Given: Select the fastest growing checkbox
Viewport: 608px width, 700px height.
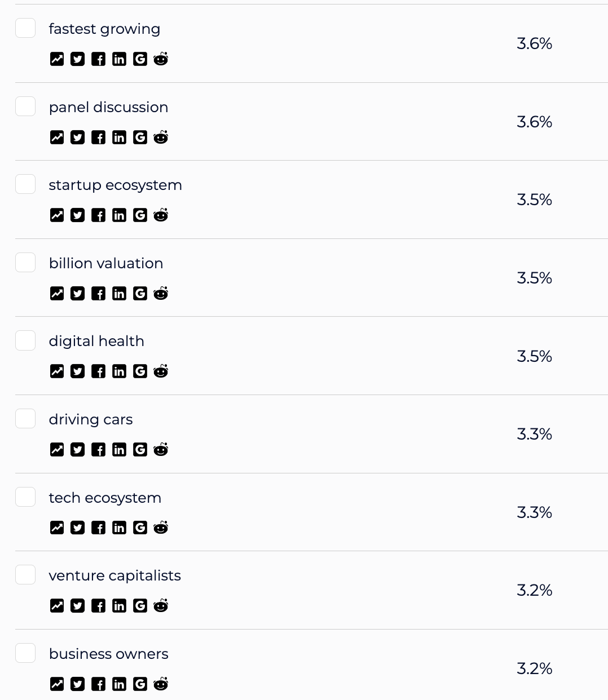Looking at the screenshot, I should pyautogui.click(x=25, y=28).
